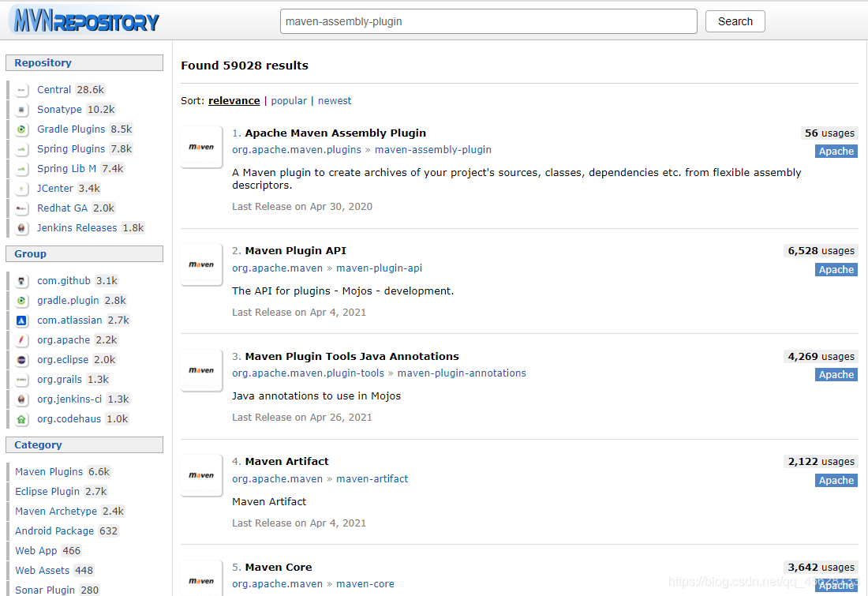Open org.apache.maven.plugin-tools group link
This screenshot has height=596, width=868.
pyautogui.click(x=308, y=373)
